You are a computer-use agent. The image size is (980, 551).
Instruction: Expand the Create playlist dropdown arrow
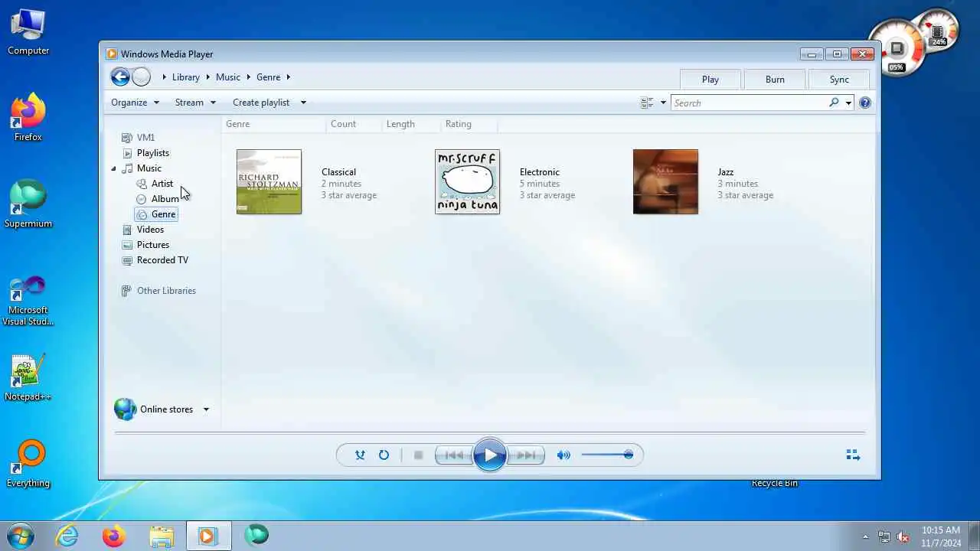tap(303, 103)
